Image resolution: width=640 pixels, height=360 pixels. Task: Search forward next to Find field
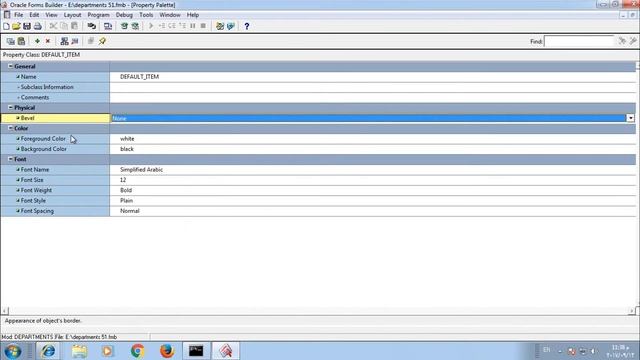tap(622, 41)
